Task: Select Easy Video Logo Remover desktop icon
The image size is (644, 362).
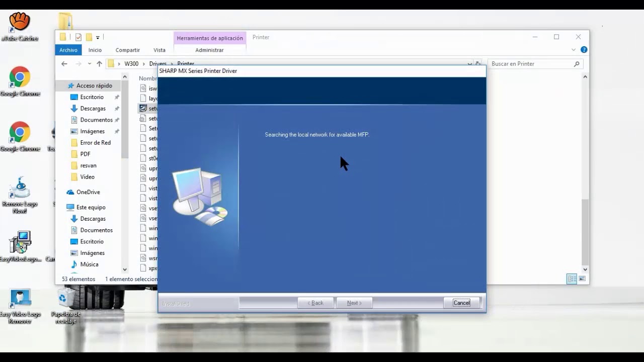Action: [x=20, y=306]
